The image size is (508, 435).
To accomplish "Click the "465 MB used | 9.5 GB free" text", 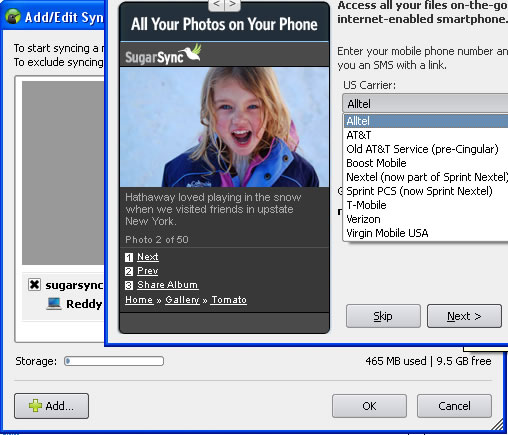I will (x=428, y=361).
